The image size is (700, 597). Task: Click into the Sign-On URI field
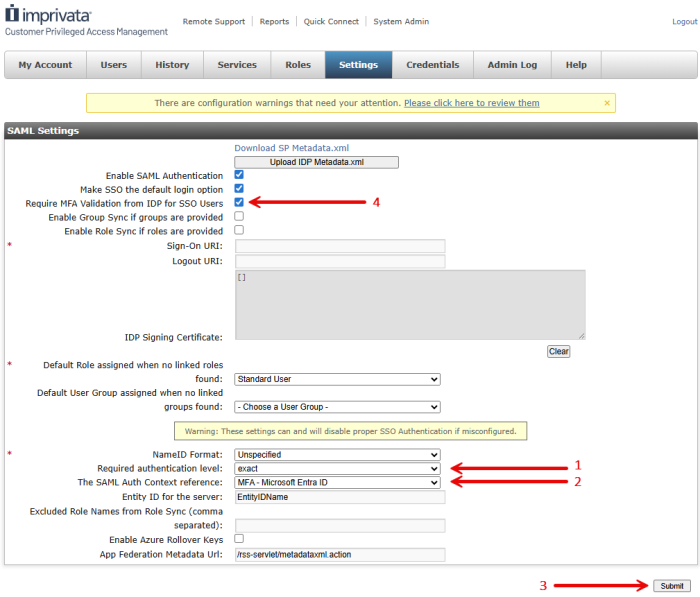pyautogui.click(x=339, y=246)
